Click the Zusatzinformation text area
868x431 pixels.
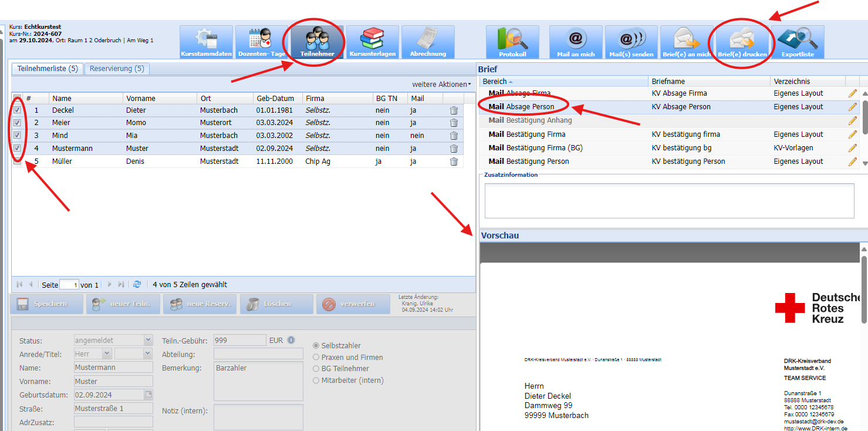(x=669, y=201)
